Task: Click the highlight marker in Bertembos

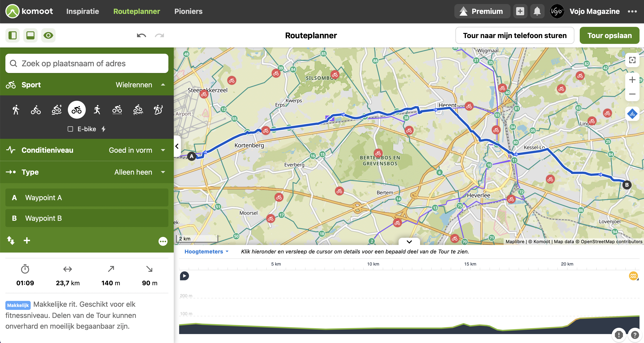Action: click(x=378, y=153)
